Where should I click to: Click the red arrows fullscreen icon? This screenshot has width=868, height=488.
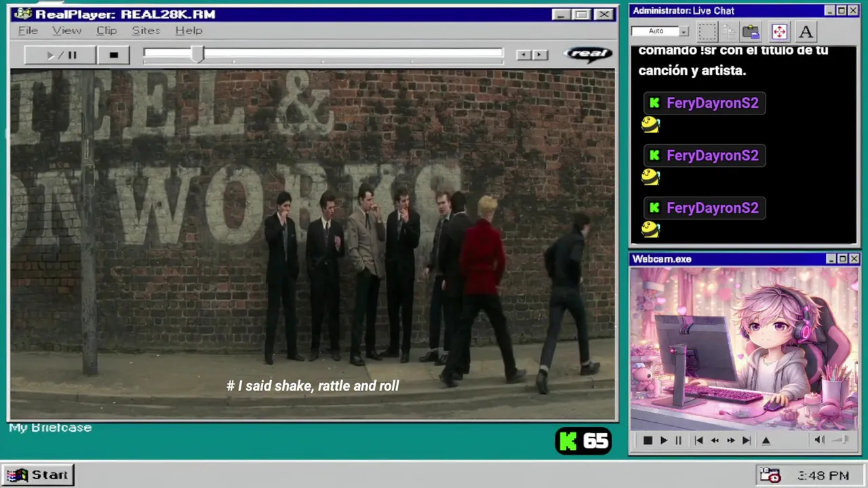point(779,31)
